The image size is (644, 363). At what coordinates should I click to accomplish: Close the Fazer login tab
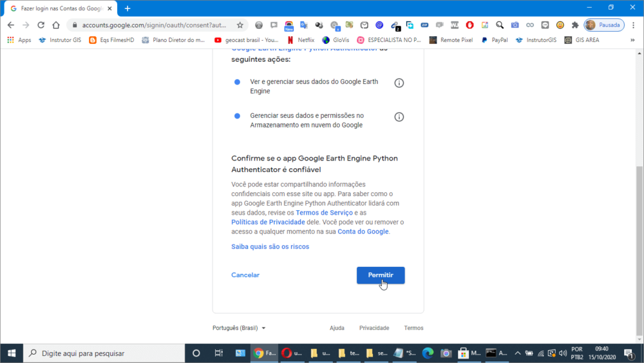109,8
